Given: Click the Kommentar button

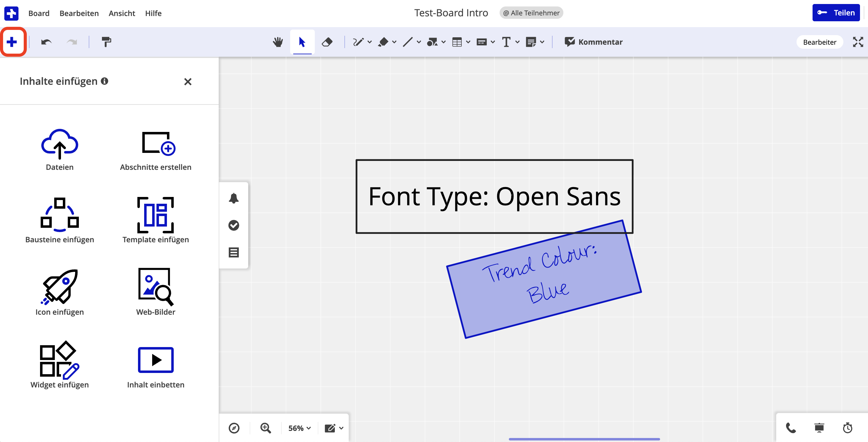Looking at the screenshot, I should click(x=593, y=42).
